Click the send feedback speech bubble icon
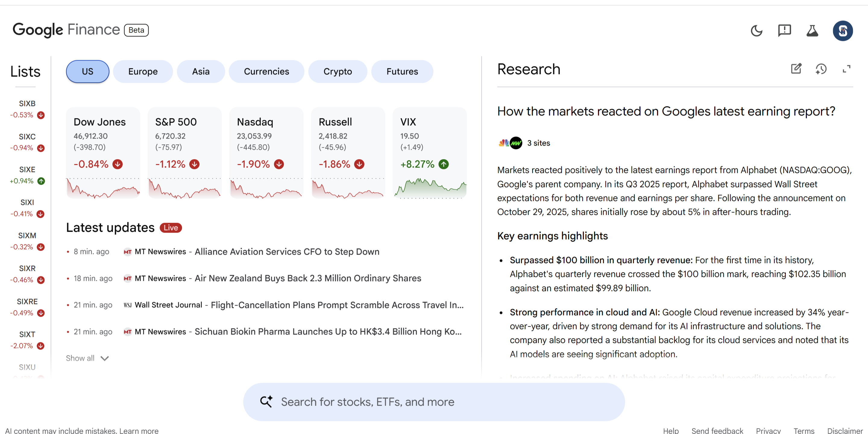868x434 pixels. 784,31
